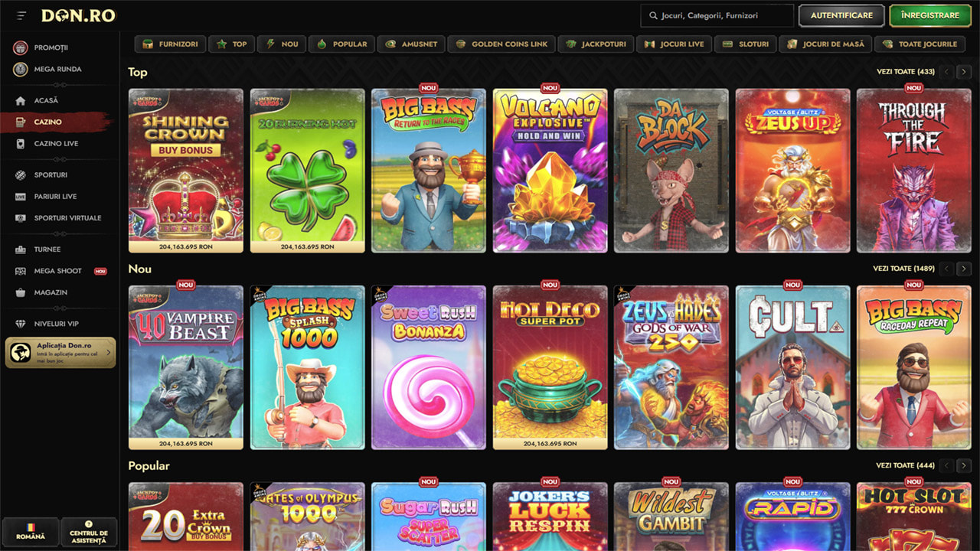Viewport: 980px width, 551px height.
Task: Click the DON.RO logo
Action: [x=78, y=15]
